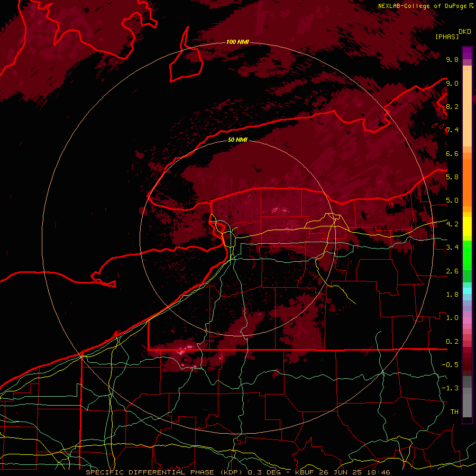This screenshot has width=476, height=476.
Task: Click the TH threshold label on the scale
Action: coord(454,412)
